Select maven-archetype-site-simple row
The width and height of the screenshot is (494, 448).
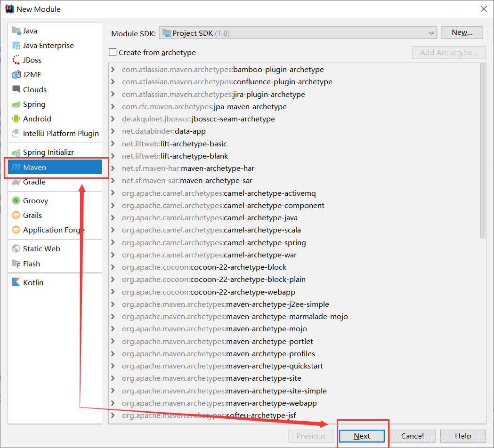(x=294, y=391)
